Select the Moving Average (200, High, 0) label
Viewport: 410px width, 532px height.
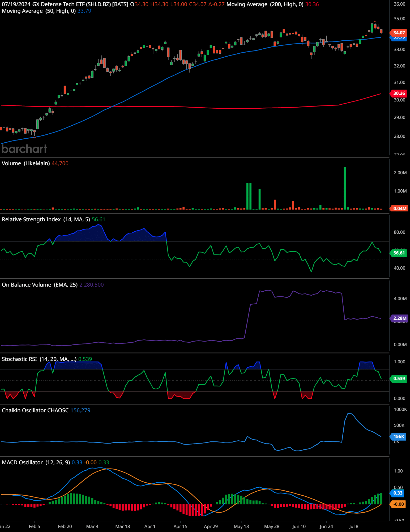point(265,4)
